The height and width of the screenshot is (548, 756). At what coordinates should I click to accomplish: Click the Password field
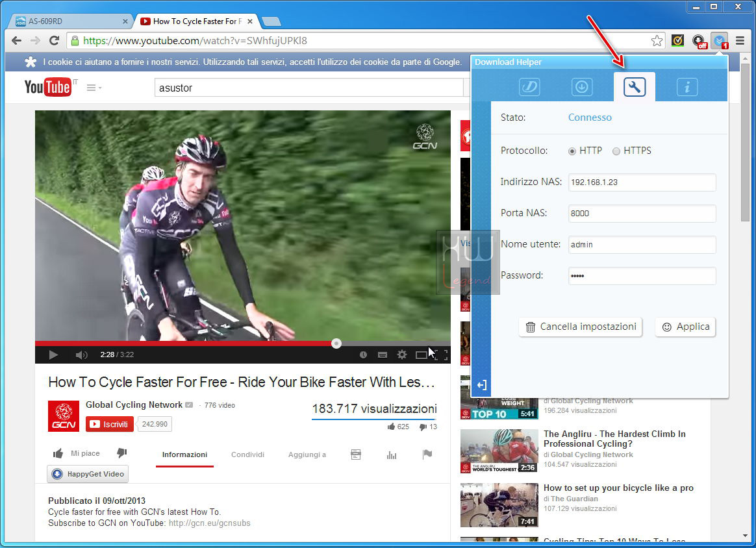click(642, 276)
